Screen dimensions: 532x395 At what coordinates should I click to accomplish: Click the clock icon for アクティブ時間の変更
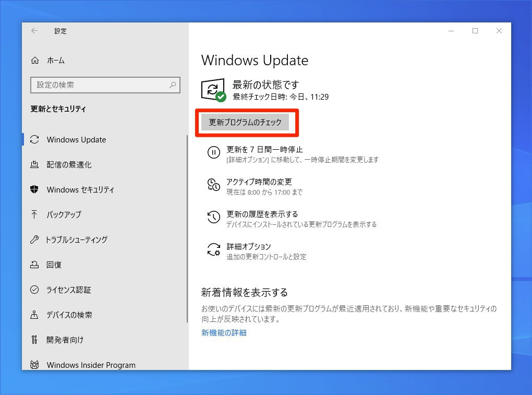pyautogui.click(x=214, y=185)
